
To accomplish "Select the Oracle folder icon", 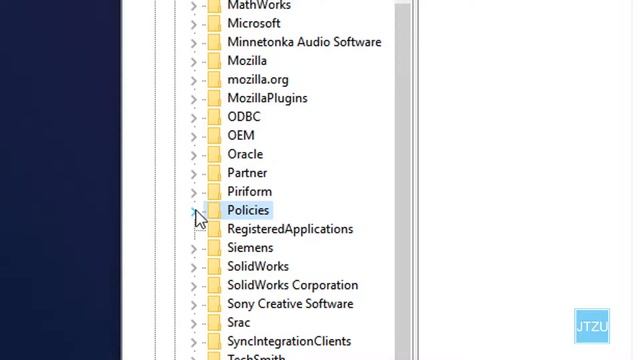I will [x=214, y=154].
